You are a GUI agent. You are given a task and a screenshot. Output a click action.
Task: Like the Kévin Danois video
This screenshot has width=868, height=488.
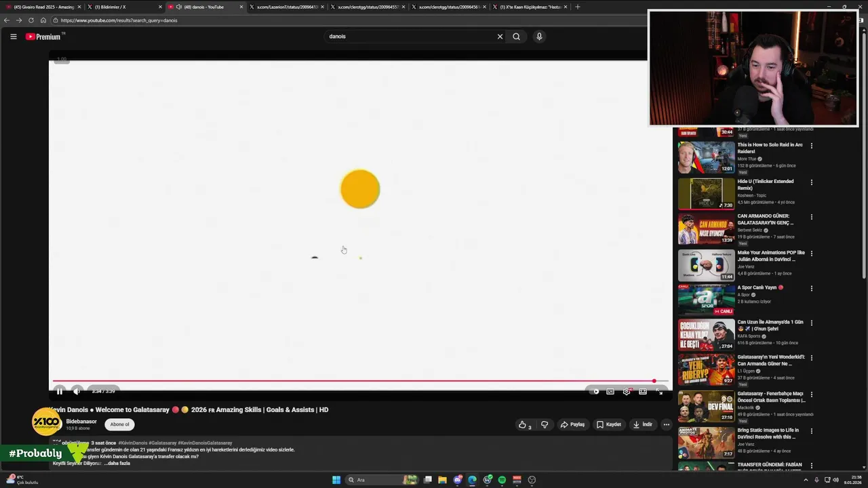(x=526, y=424)
